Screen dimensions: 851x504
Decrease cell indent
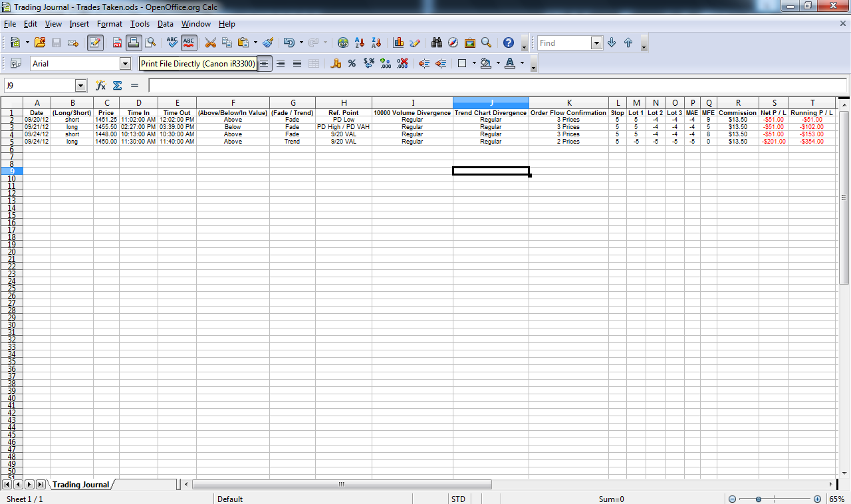424,63
